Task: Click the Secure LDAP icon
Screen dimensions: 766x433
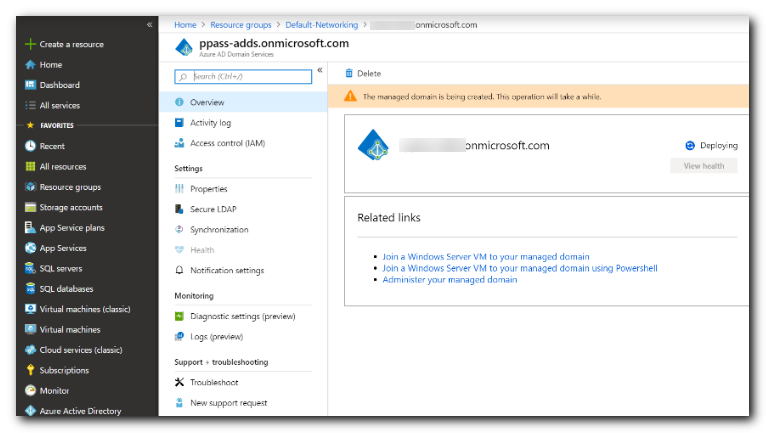Action: coord(179,209)
